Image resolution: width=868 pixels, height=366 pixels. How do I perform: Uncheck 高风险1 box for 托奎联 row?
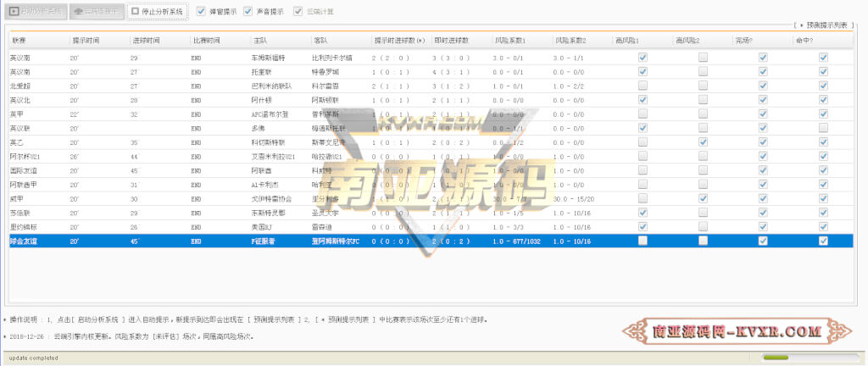(643, 71)
